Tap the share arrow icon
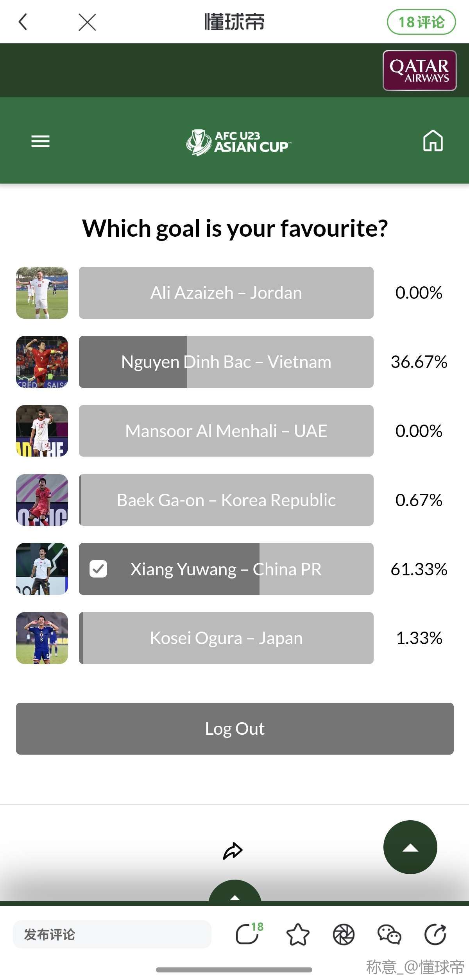The image size is (469, 980). click(233, 851)
